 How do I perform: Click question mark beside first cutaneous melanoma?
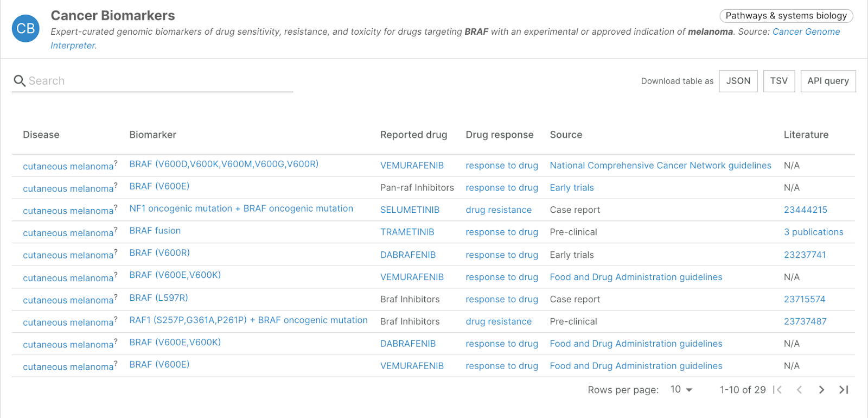click(x=116, y=163)
